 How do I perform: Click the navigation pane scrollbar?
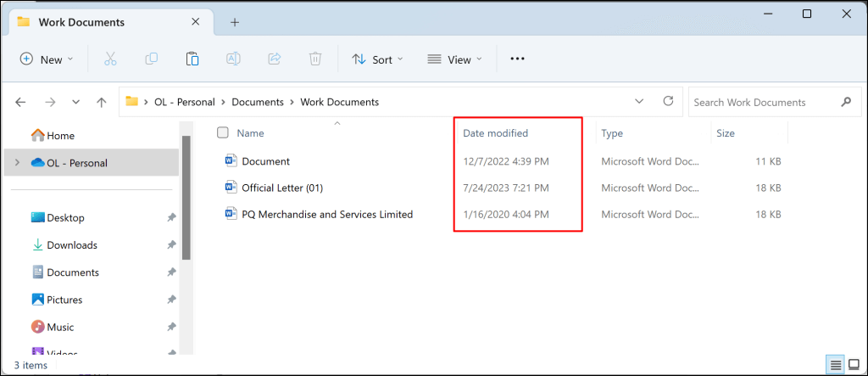pos(186,195)
